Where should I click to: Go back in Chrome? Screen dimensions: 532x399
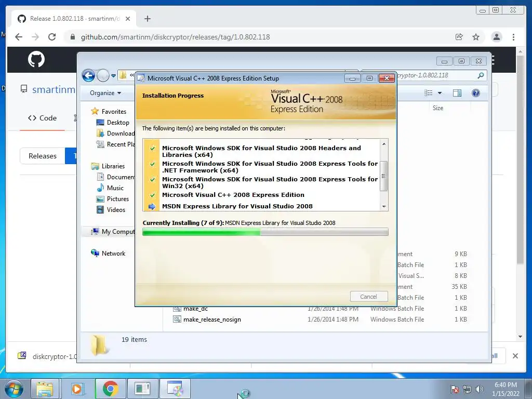pos(19,37)
